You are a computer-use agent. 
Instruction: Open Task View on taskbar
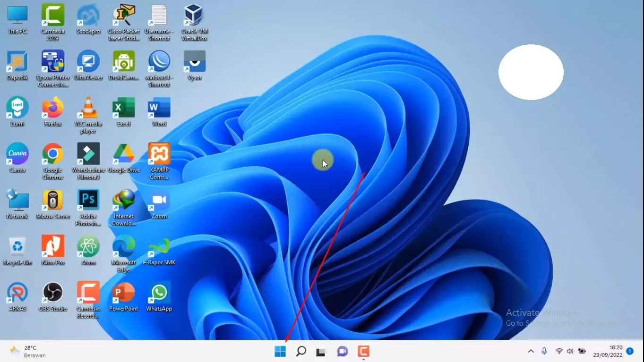point(322,351)
